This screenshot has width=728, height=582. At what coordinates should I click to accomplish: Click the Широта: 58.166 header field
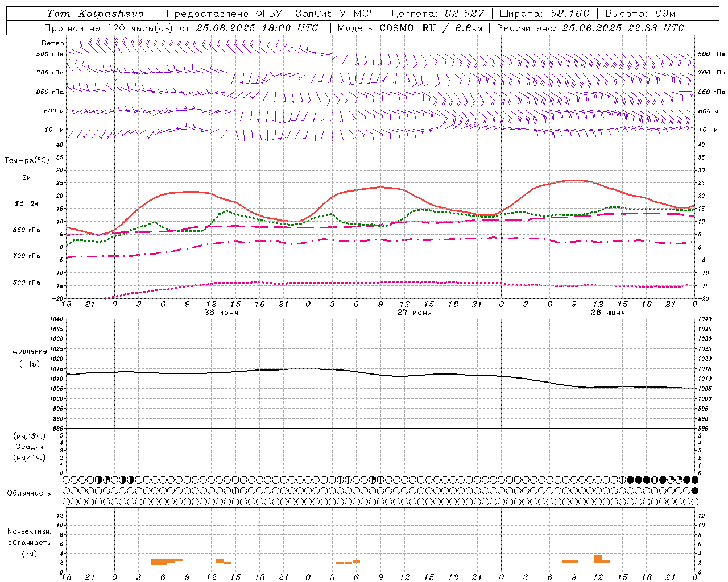(x=545, y=14)
